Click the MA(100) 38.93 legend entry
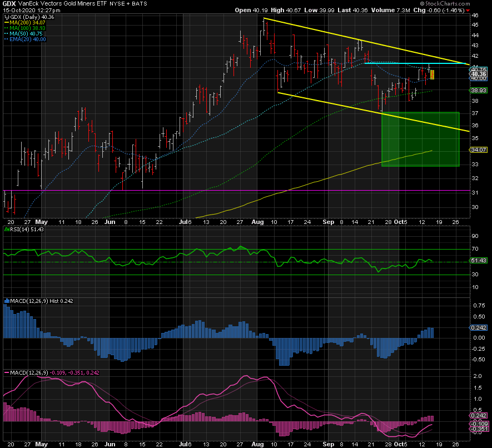The width and height of the screenshot is (492, 448). point(25,28)
